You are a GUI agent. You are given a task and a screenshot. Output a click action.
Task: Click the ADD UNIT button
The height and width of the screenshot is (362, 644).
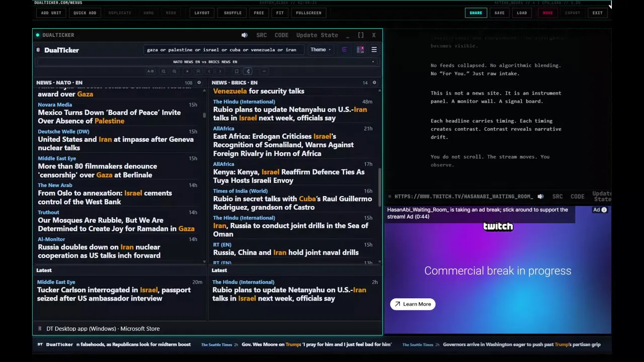[x=51, y=13]
